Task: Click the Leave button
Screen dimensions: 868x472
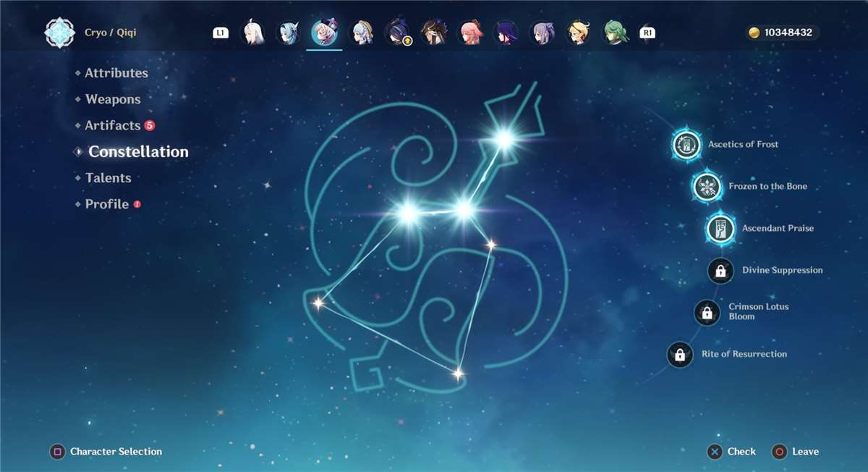Action: coord(804,452)
